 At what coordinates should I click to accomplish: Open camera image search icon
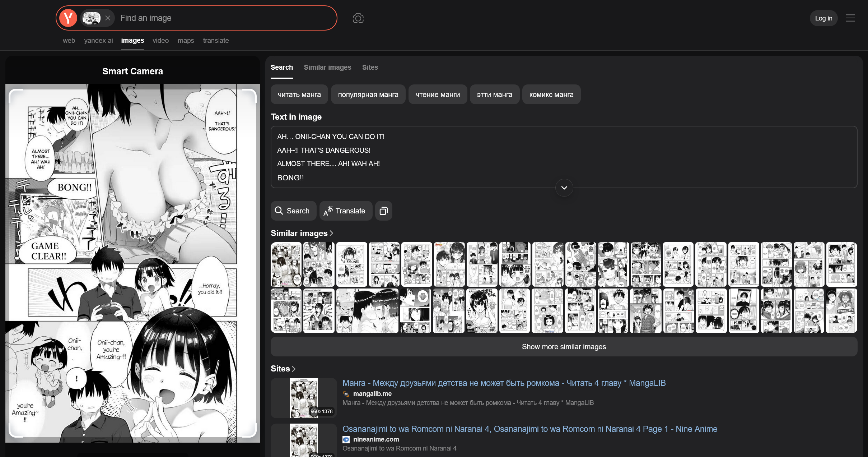click(358, 18)
